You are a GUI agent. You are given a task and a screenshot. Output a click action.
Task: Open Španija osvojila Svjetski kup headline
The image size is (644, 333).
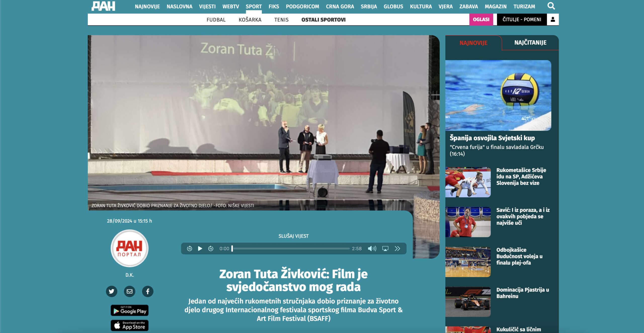coord(492,138)
